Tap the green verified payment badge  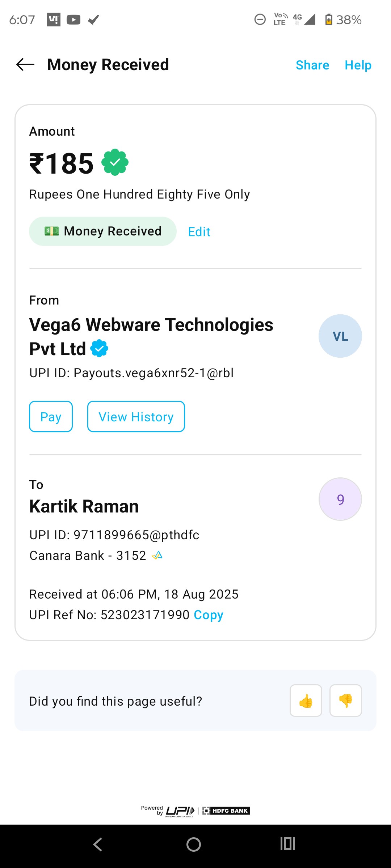[x=115, y=162]
